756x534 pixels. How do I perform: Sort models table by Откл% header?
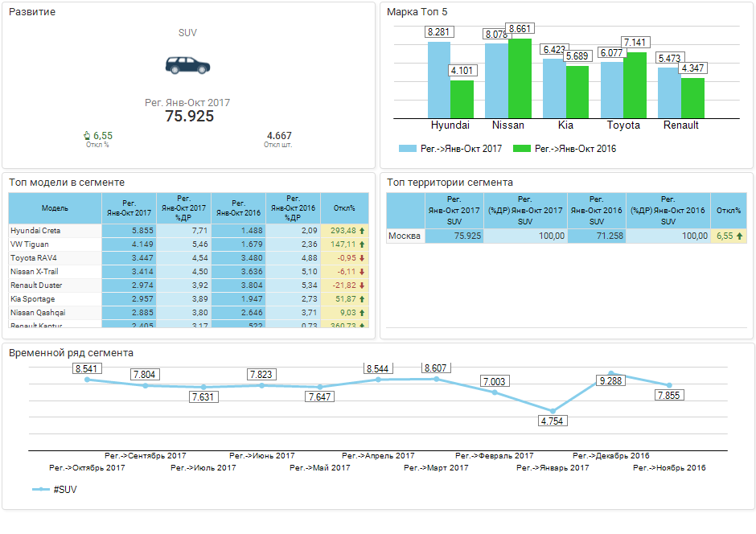pos(344,208)
